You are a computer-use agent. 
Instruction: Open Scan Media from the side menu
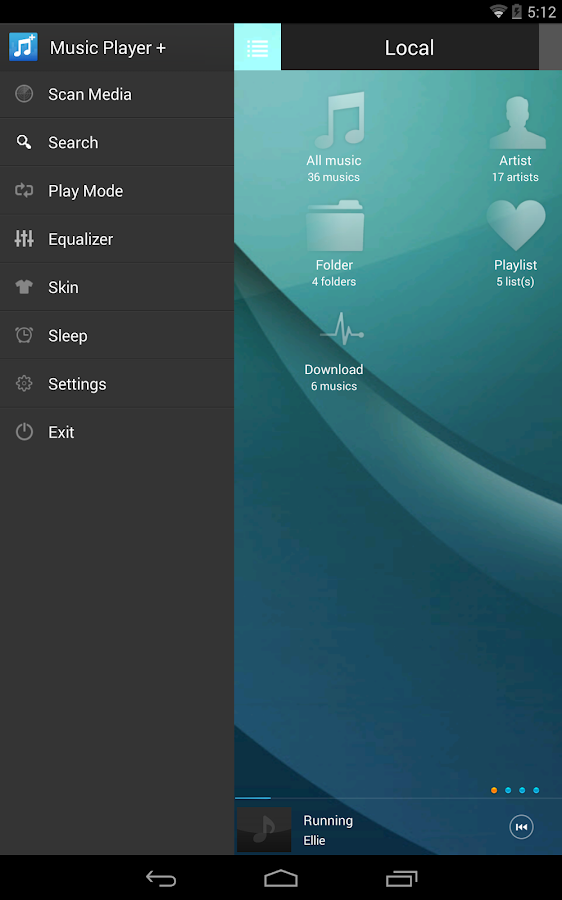[x=117, y=94]
